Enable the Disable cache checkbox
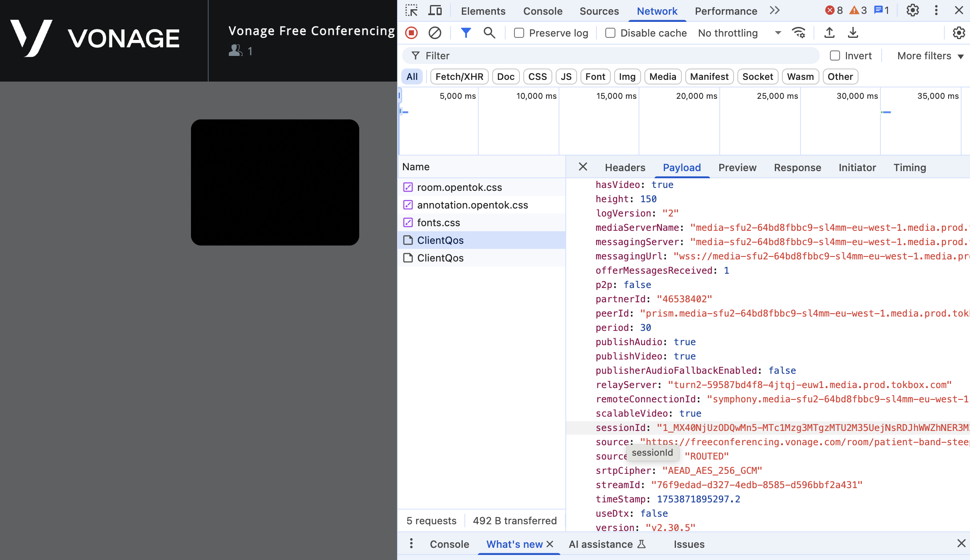970x560 pixels. click(610, 33)
